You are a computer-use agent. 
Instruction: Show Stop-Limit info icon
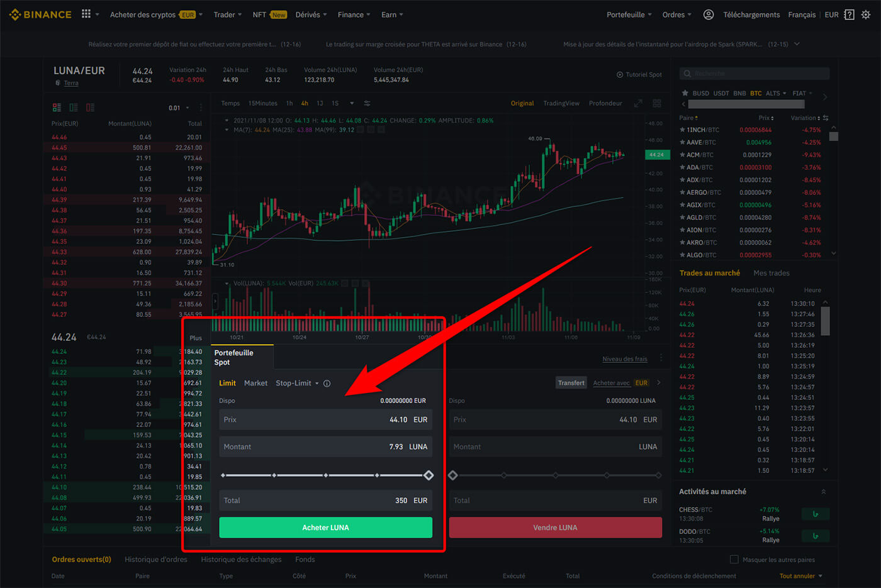click(327, 383)
